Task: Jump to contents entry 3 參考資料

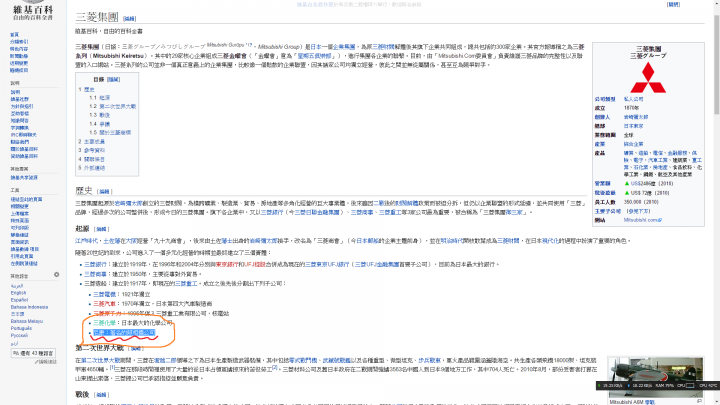Action: coord(91,150)
